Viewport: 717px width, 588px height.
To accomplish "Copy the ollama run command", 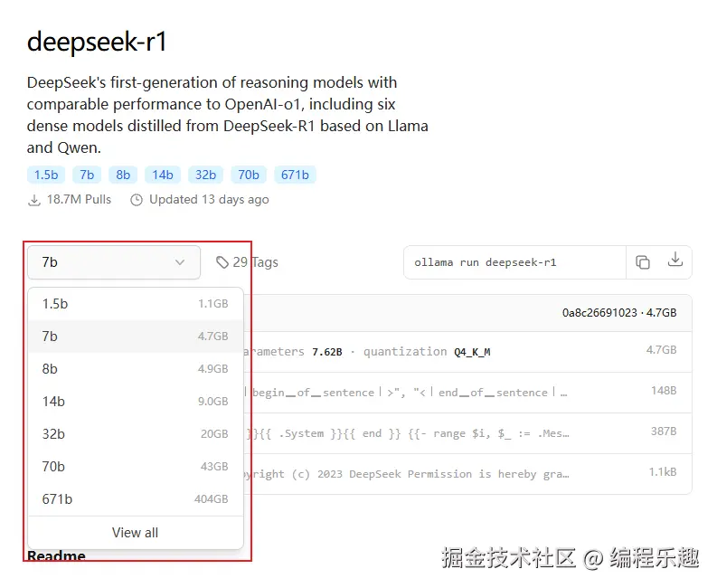I will pos(643,262).
